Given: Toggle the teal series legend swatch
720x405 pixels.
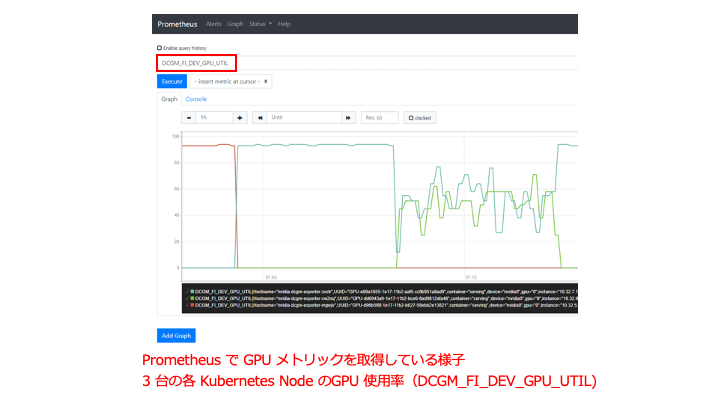Looking at the screenshot, I should pos(192,292).
